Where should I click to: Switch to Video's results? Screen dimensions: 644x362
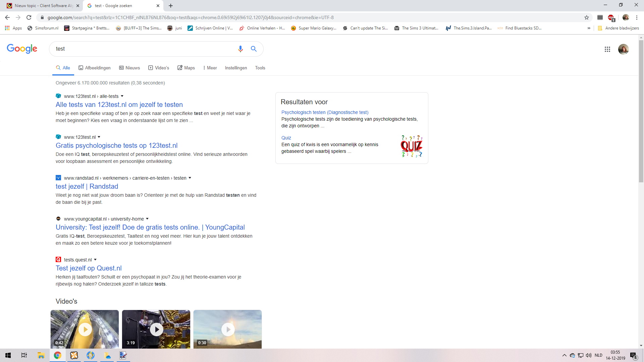[159, 68]
